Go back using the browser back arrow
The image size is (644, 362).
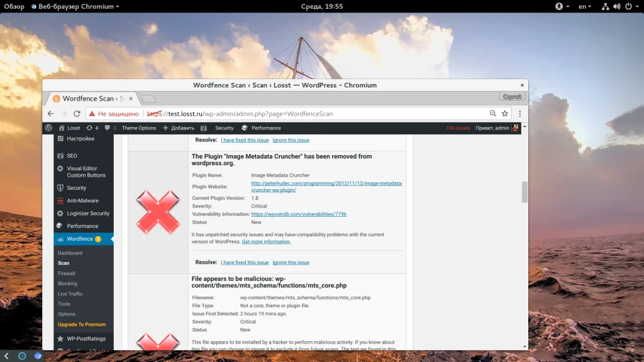point(50,114)
